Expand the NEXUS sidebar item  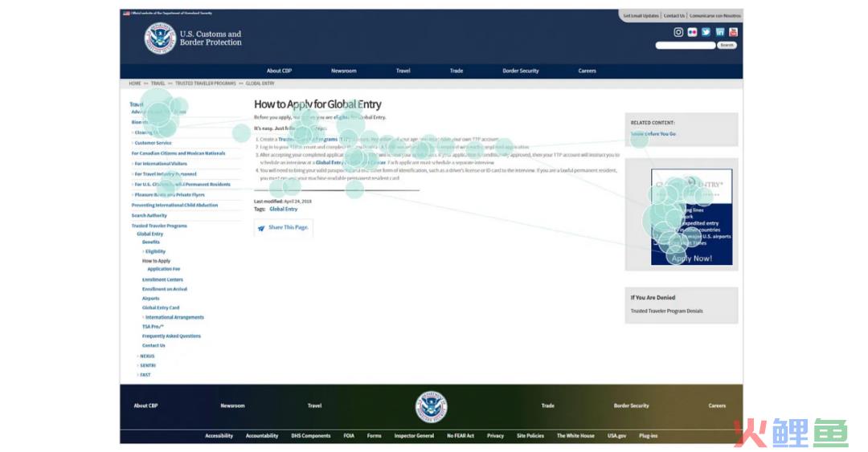click(x=147, y=356)
